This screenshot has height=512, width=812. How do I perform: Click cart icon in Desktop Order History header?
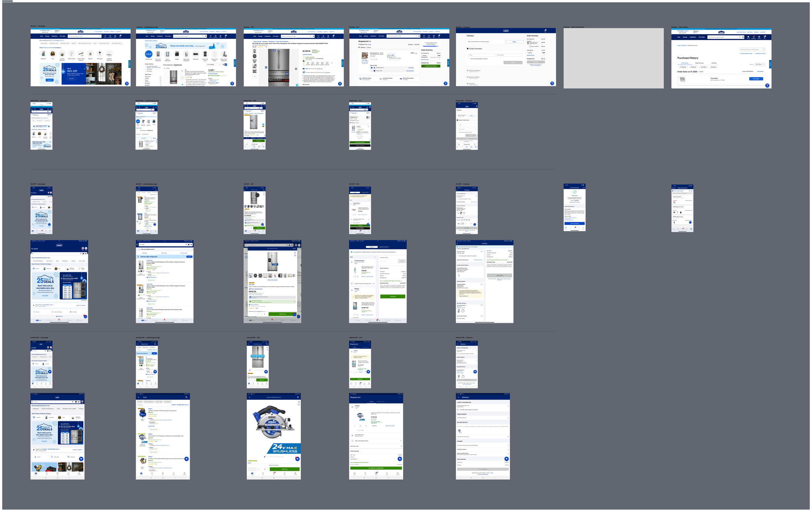(x=765, y=37)
